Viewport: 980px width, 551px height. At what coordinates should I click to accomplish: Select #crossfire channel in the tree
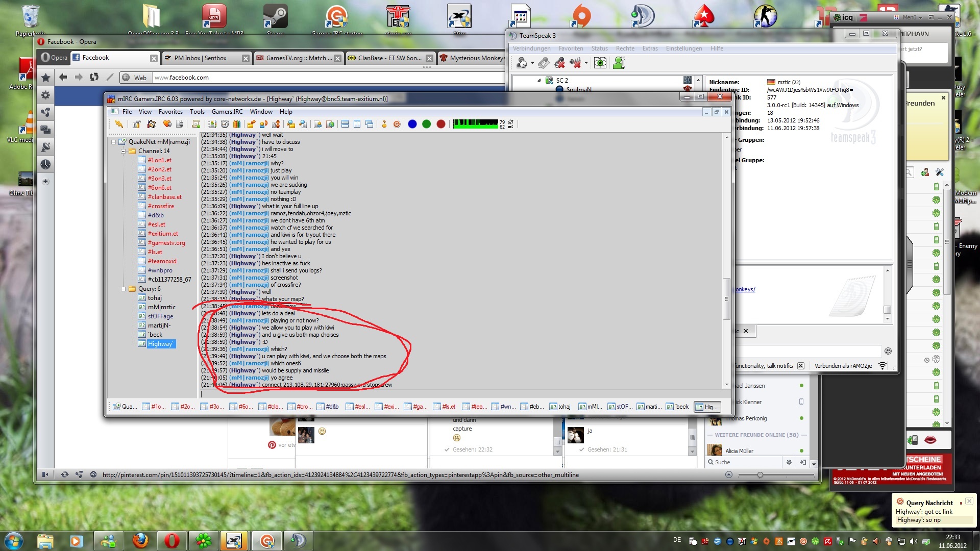pyautogui.click(x=161, y=206)
